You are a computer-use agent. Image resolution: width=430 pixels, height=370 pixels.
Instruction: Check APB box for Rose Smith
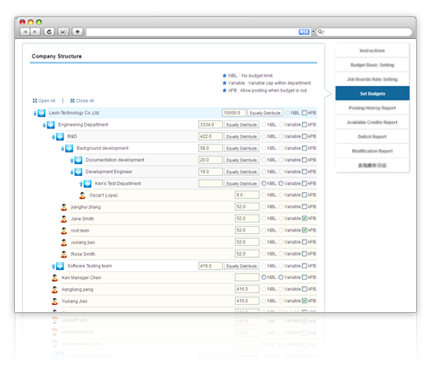click(x=304, y=254)
